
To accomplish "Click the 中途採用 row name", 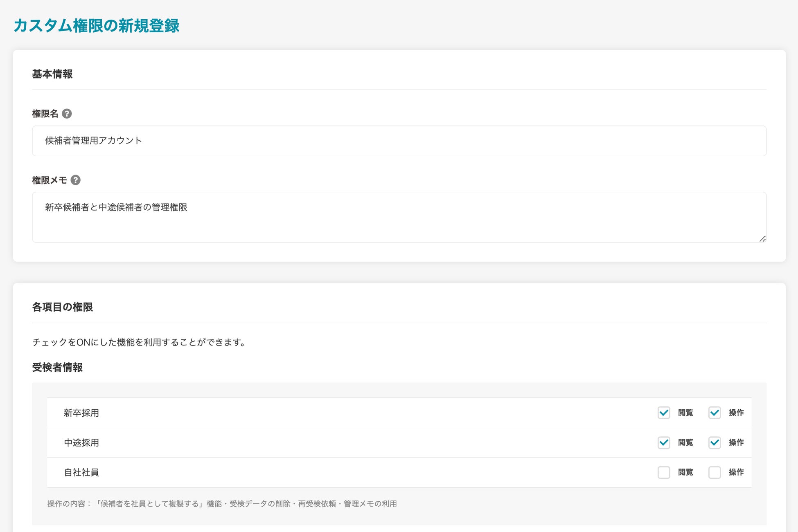I will pos(81,442).
